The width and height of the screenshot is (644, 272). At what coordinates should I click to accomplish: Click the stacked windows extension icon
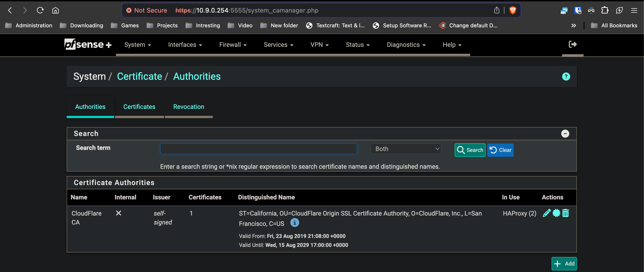(564, 10)
